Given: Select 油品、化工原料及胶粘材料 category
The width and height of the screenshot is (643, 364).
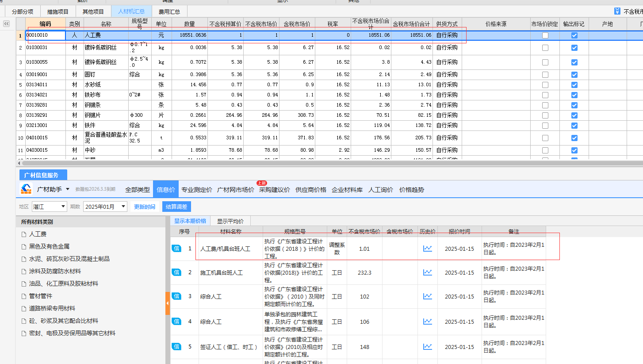Looking at the screenshot, I should (x=64, y=284).
